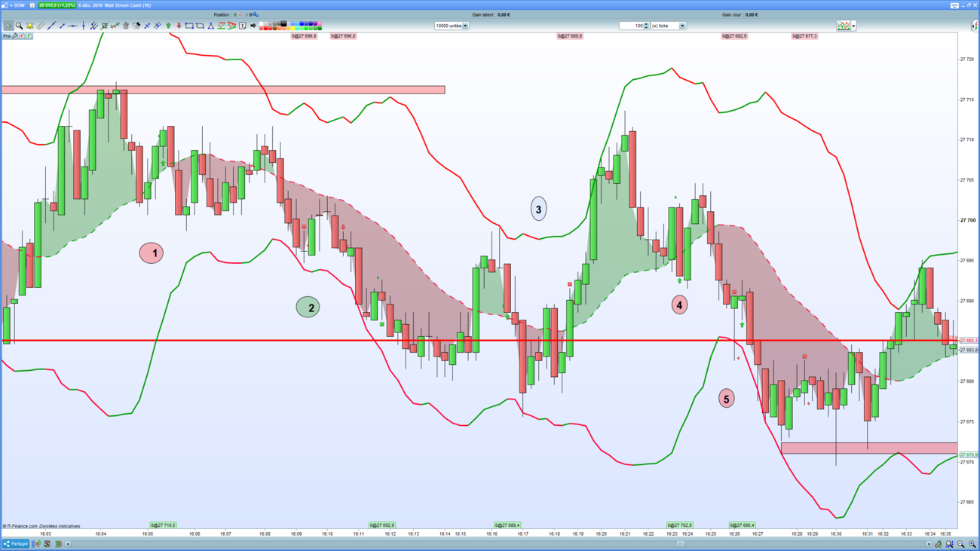Open the DOW instrument dropdown arrow
The height and width of the screenshot is (551, 980).
click(x=11, y=5)
